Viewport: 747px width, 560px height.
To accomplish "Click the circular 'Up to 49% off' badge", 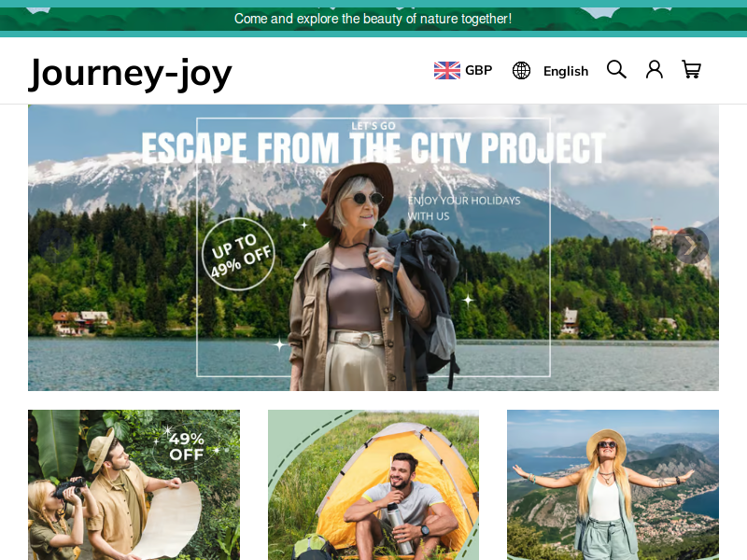I will [x=238, y=254].
